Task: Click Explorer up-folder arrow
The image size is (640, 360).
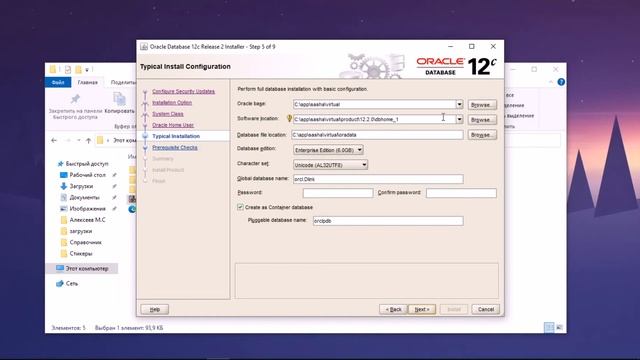Action: point(88,140)
